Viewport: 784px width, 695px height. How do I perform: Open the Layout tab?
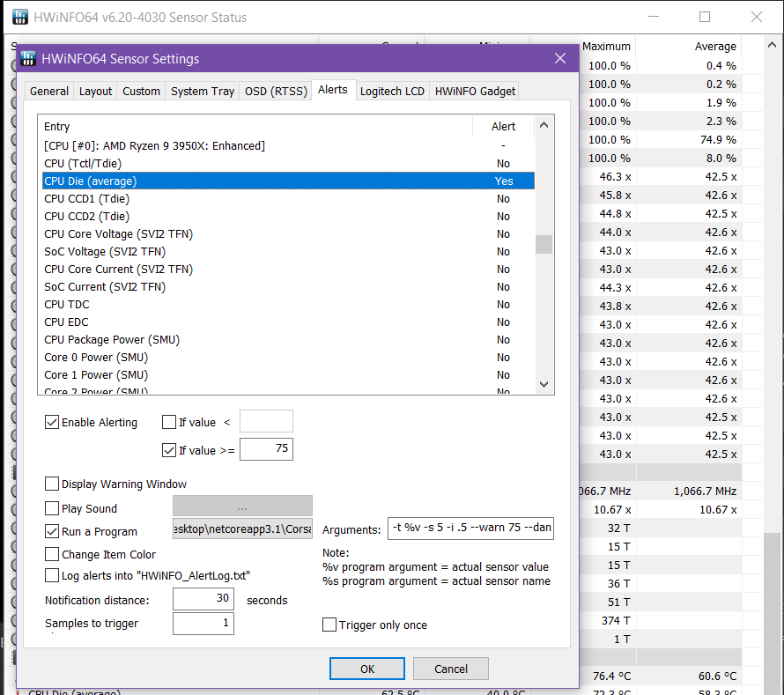click(x=95, y=91)
